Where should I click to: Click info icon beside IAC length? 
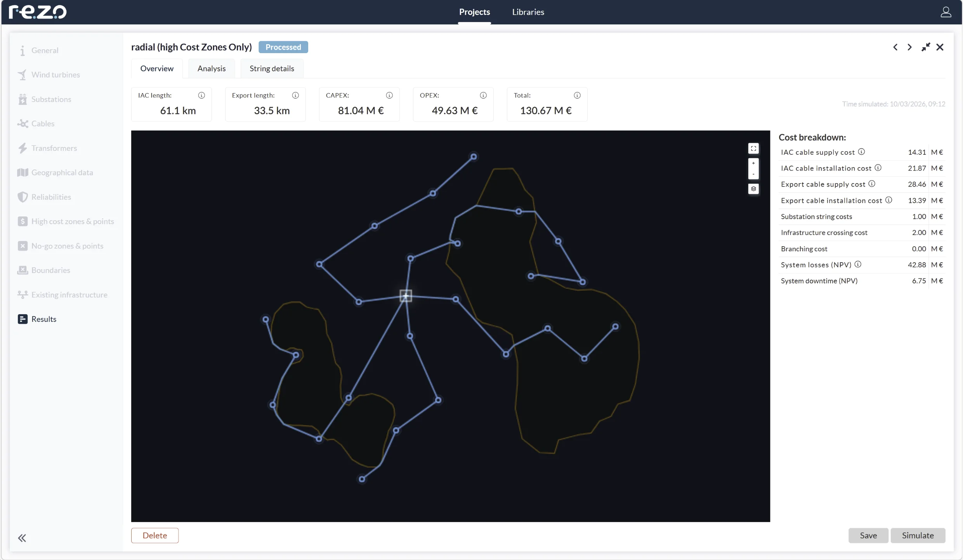(201, 95)
